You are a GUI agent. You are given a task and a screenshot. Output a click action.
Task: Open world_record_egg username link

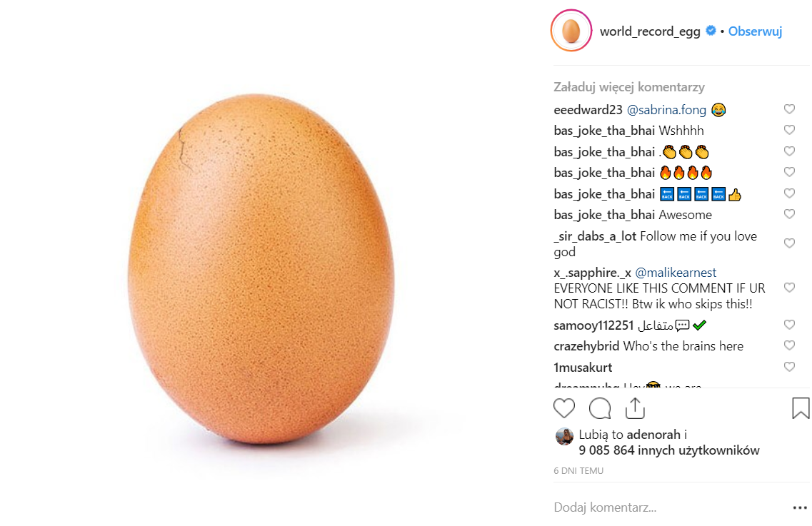point(650,31)
